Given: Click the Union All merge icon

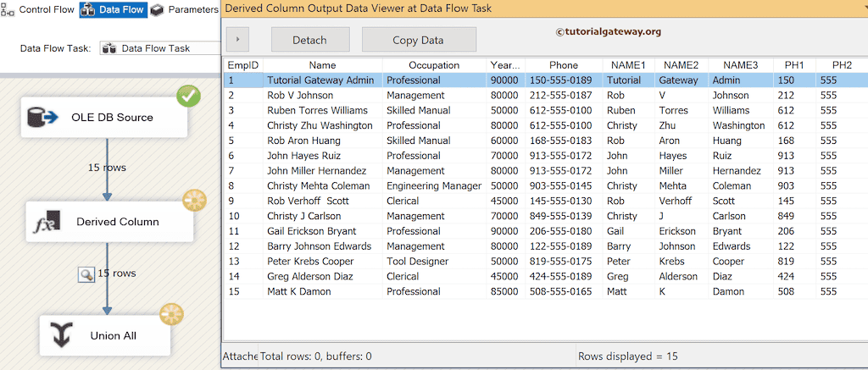Looking at the screenshot, I should click(62, 336).
